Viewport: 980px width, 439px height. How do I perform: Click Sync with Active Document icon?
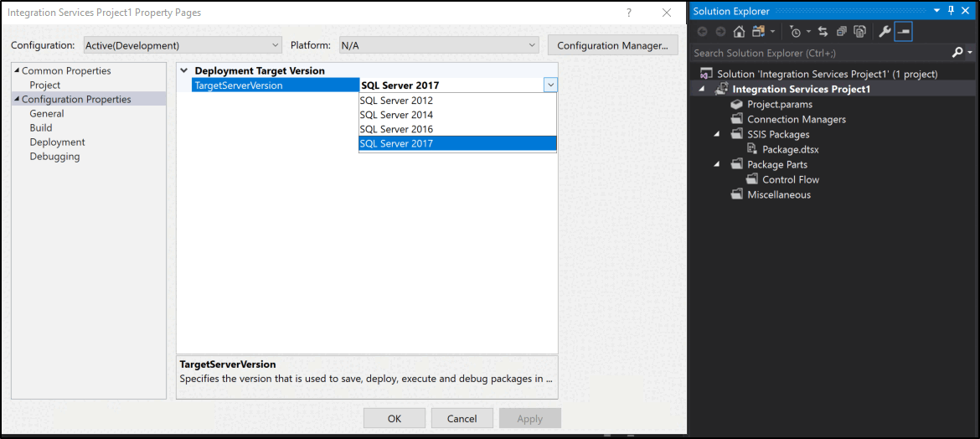click(823, 31)
